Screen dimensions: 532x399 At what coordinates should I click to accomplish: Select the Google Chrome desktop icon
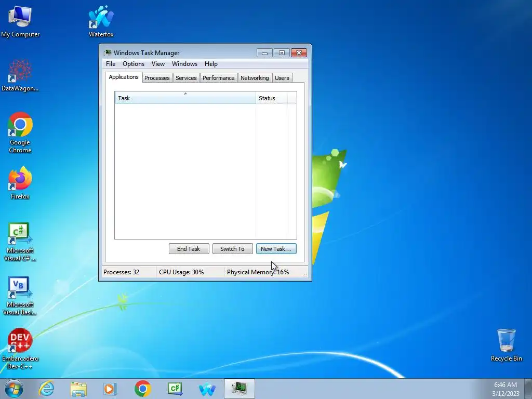(x=20, y=132)
